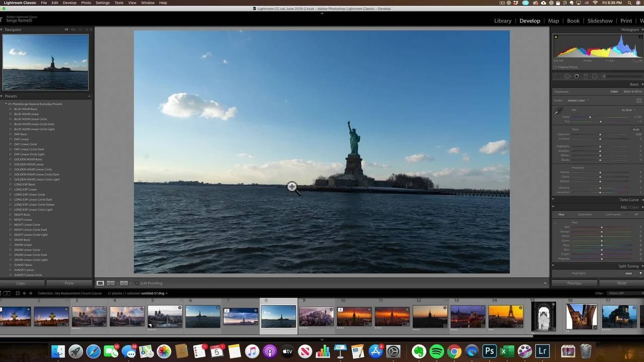Open Safari from the Dock
Screen dimensions: 644x362
(x=94, y=351)
